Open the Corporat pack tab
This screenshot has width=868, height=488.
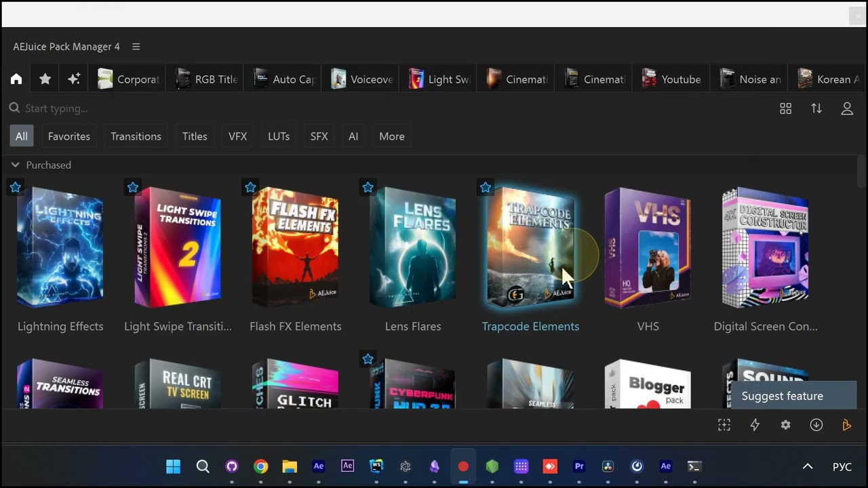point(128,79)
